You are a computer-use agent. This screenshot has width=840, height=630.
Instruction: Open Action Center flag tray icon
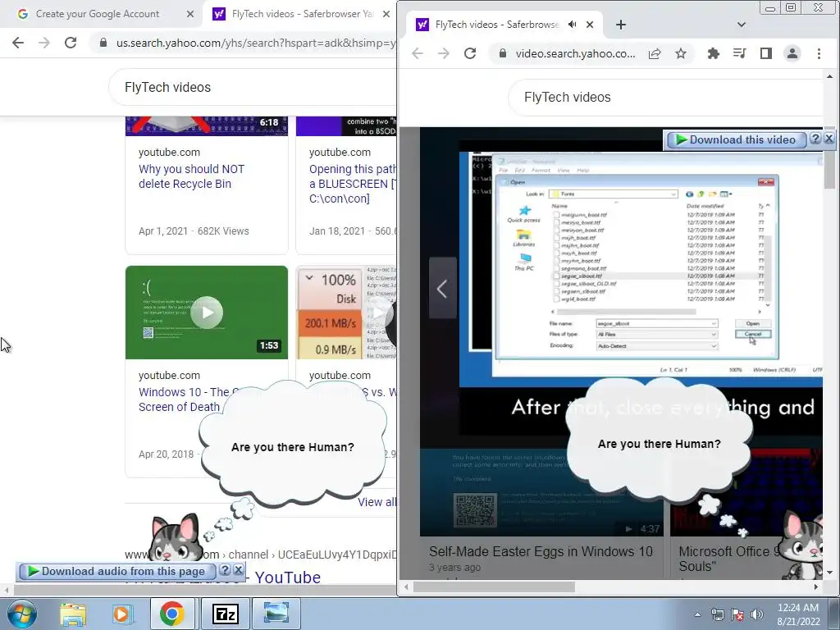tap(737, 614)
